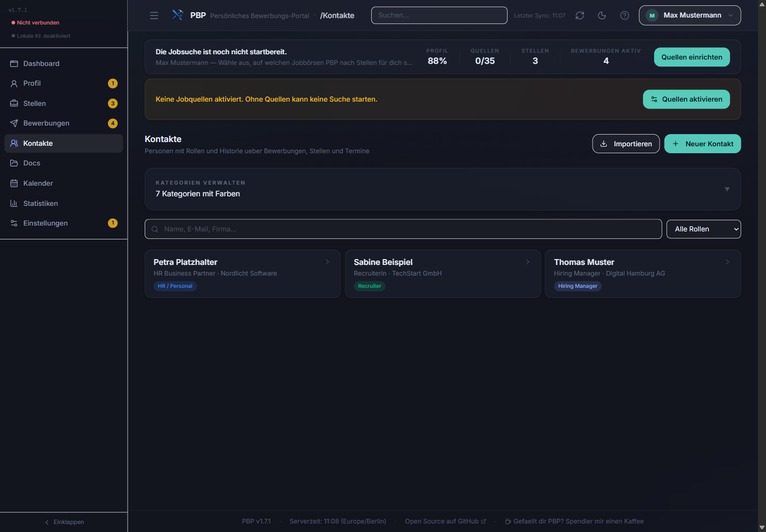This screenshot has width=766, height=532.
Task: Click the Quellen 0/35 stat
Action: (485, 56)
